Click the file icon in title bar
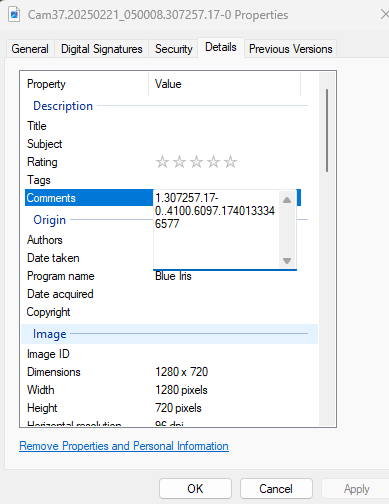This screenshot has width=389, height=504. click(14, 14)
